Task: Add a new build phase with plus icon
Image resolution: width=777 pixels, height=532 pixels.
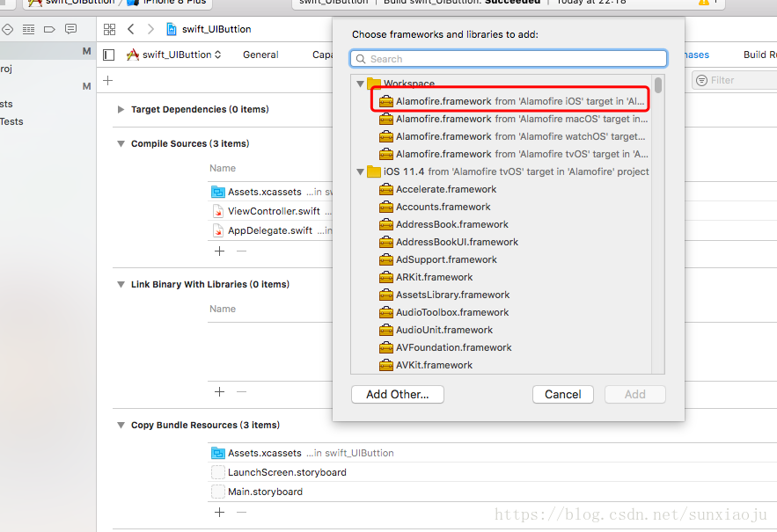Action: coord(108,80)
